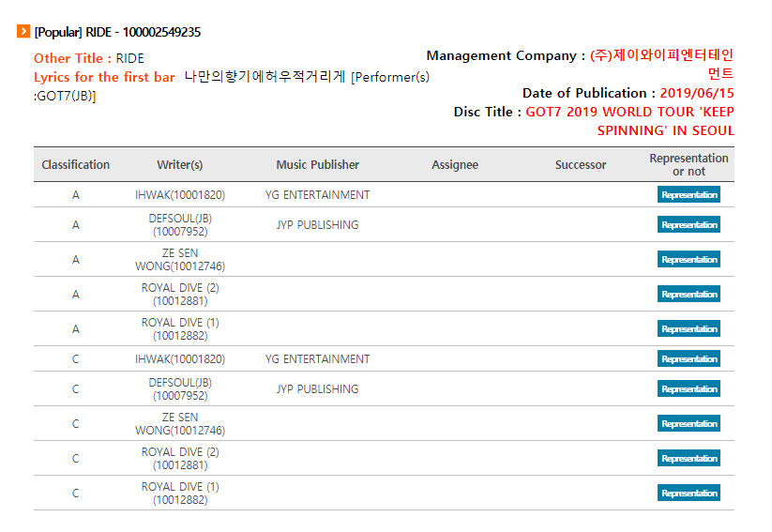Click writer ZE SEN WONG in classification C row

(x=180, y=424)
